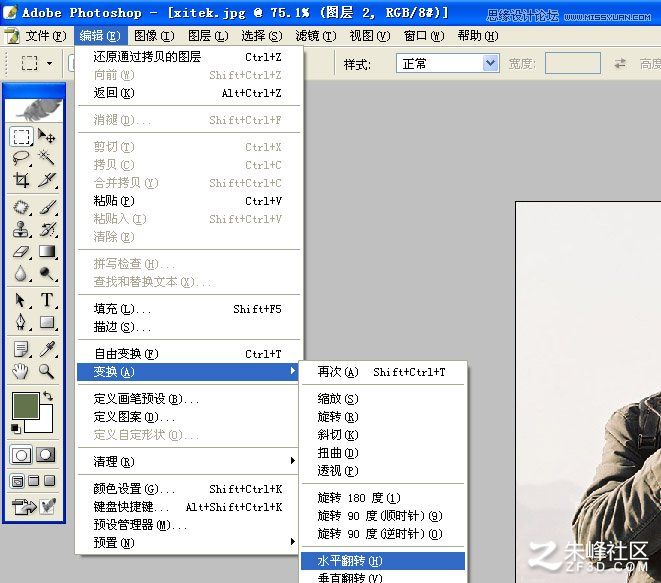Open the 图层(L) menu
661x583 pixels.
(208, 36)
